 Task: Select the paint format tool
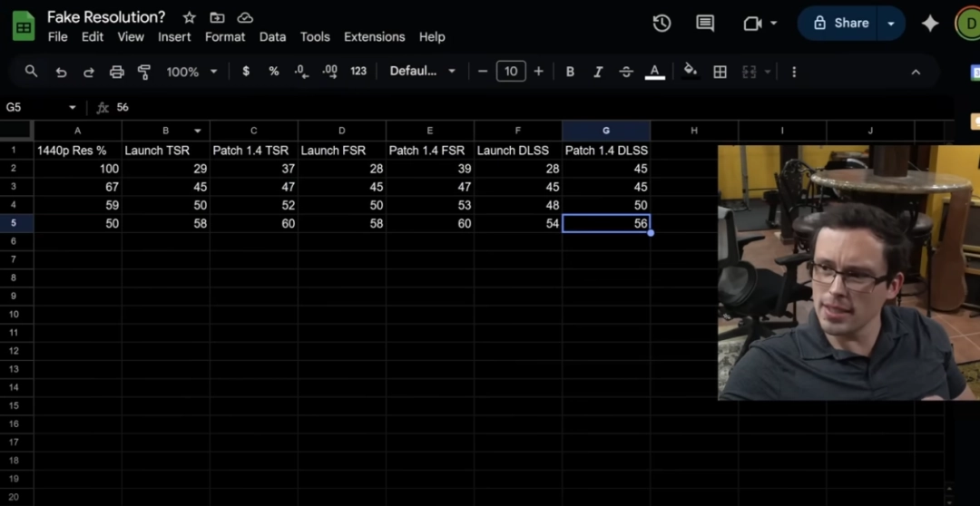(x=143, y=72)
